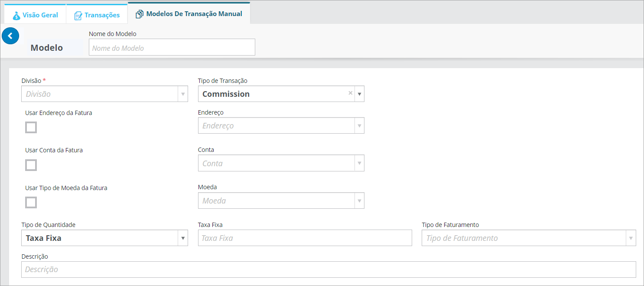Expand the Tipo de Transação dropdown arrow
This screenshot has height=286, width=644.
pyautogui.click(x=359, y=94)
